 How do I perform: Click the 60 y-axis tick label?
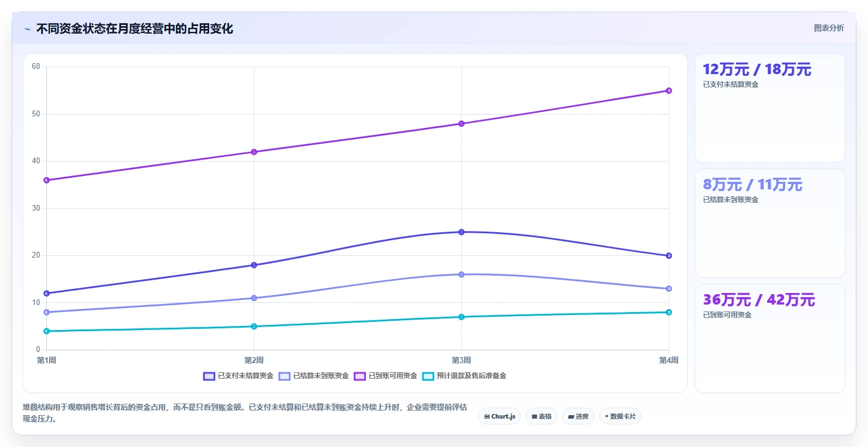(x=36, y=67)
